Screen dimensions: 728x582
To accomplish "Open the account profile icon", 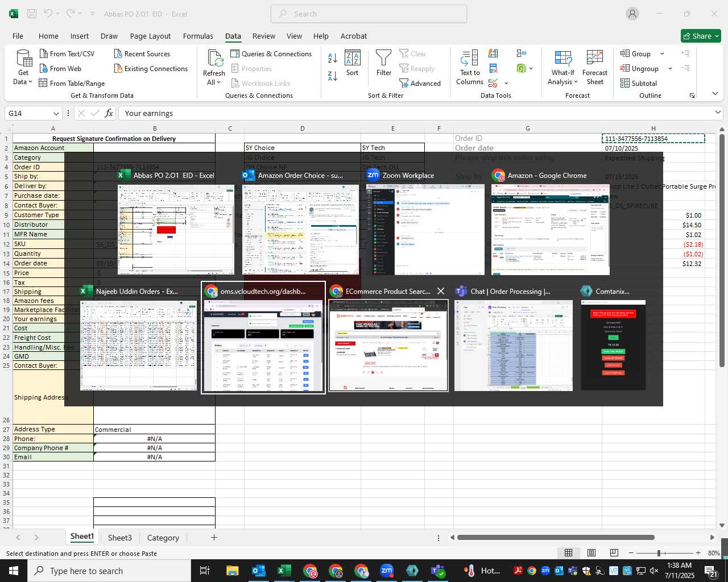I will pos(632,14).
